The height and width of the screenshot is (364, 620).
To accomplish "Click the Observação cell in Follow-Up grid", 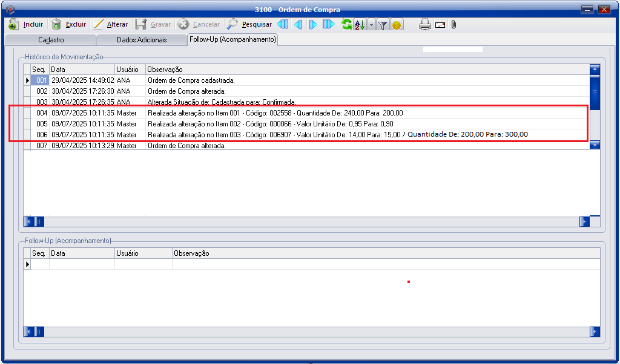I will pos(385,265).
